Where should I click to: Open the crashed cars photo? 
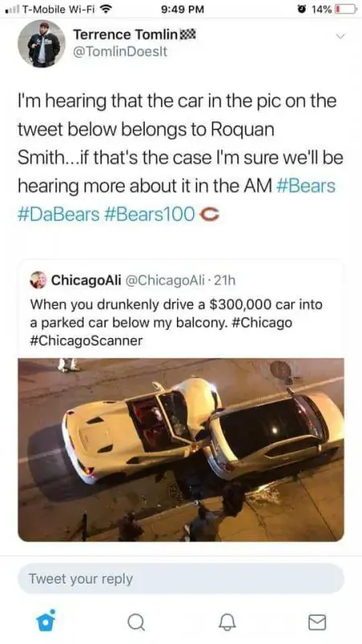tap(181, 450)
